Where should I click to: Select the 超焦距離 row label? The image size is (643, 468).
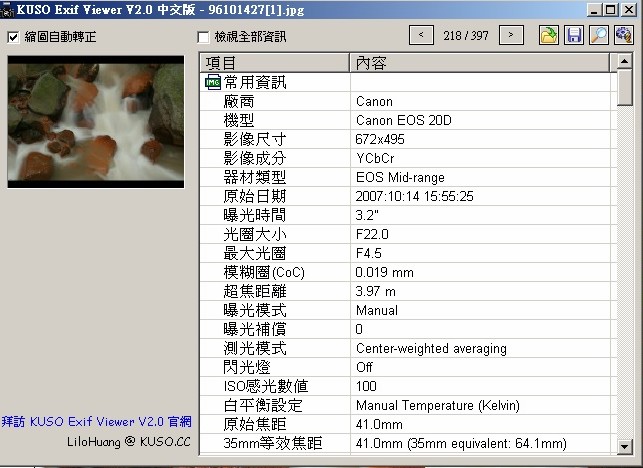coord(255,291)
